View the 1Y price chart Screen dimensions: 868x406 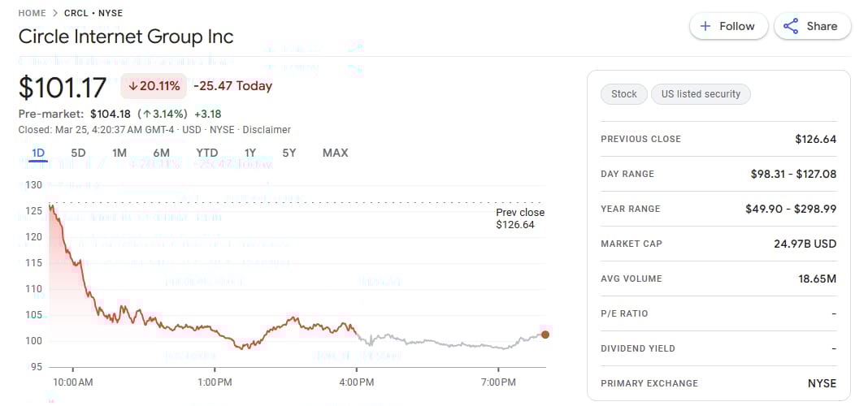pyautogui.click(x=250, y=153)
